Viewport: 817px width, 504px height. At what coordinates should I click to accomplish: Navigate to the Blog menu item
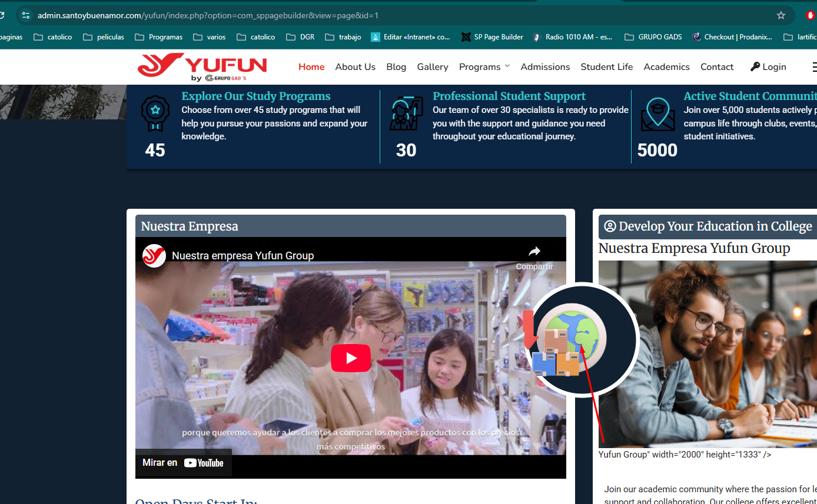(396, 67)
